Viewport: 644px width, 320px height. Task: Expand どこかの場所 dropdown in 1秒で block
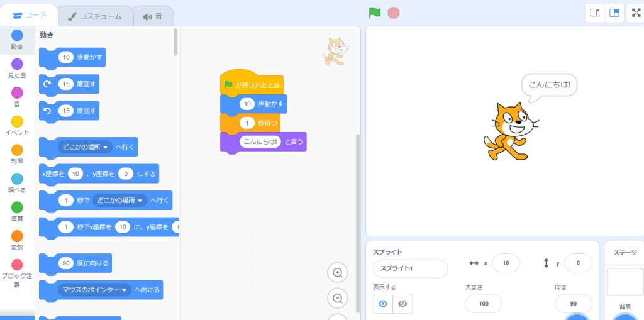[119, 201]
